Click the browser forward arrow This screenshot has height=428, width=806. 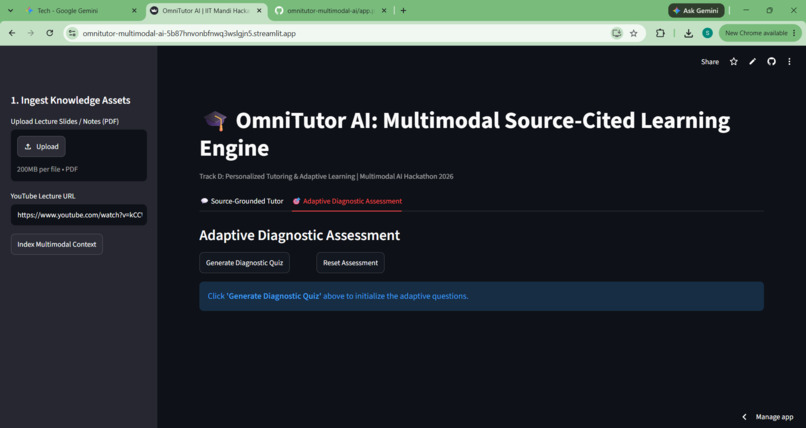(31, 33)
